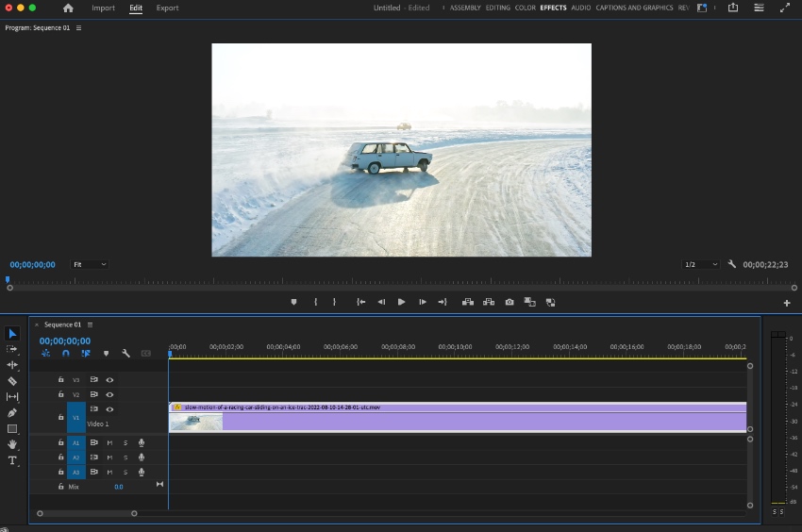Toggle lock on track V2
The image size is (802, 532).
[60, 394]
